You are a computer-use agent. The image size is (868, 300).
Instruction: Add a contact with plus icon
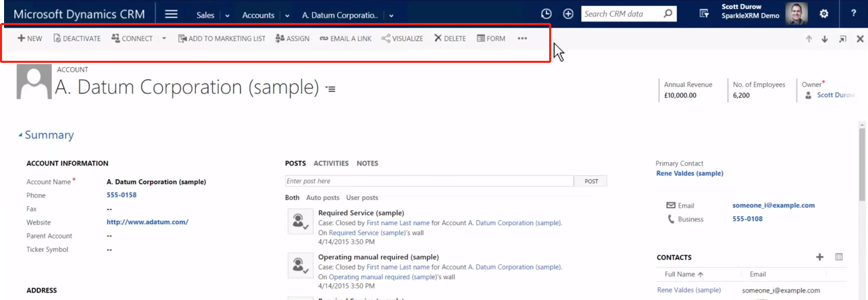click(x=820, y=257)
